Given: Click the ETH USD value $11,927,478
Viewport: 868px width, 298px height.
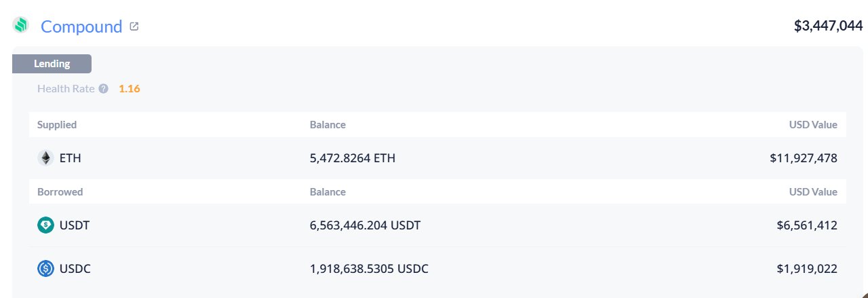Looking at the screenshot, I should coord(804,158).
